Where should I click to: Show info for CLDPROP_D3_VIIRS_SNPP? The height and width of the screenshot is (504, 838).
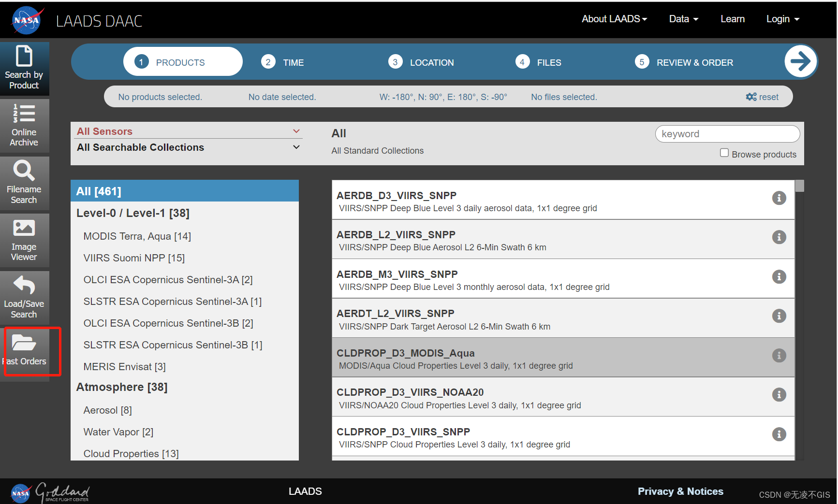point(779,434)
